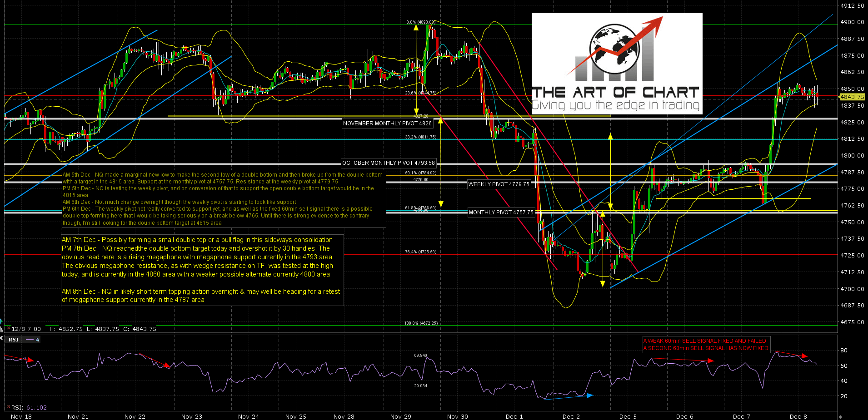Close the RSI indicator panel
868x420 pixels.
pyautogui.click(x=1, y=339)
